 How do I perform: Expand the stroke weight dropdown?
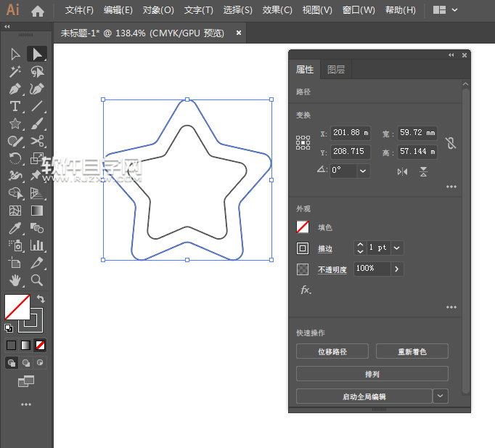pyautogui.click(x=396, y=248)
